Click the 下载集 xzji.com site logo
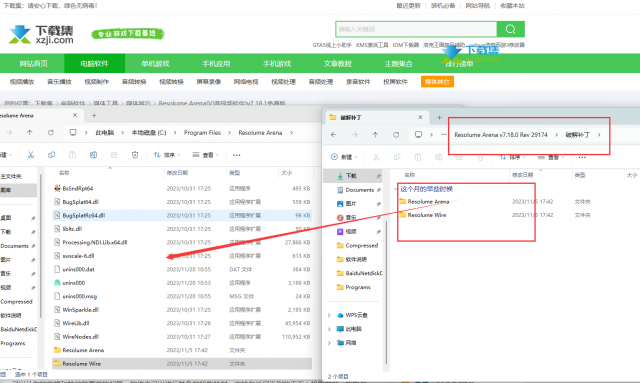640x383 pixels. click(41, 34)
